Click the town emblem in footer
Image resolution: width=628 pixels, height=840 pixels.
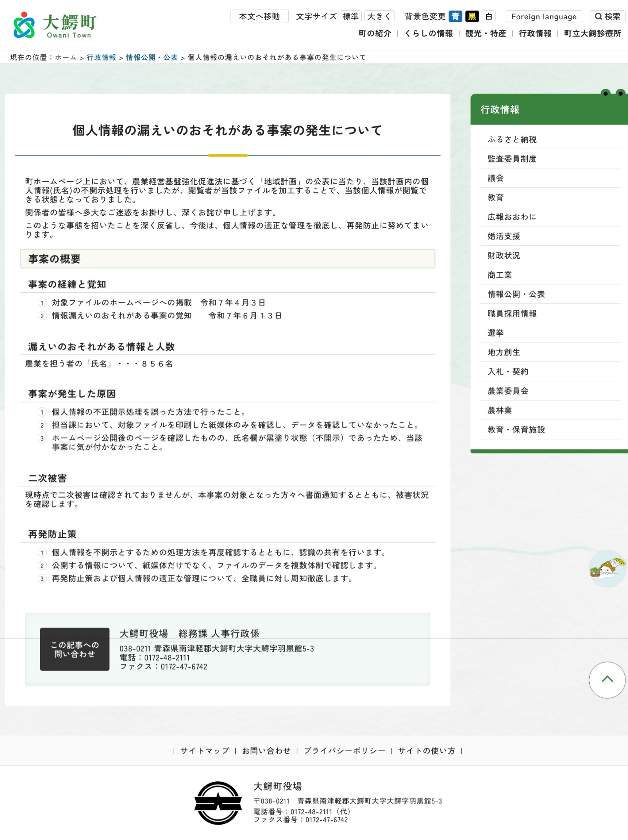coord(218,803)
